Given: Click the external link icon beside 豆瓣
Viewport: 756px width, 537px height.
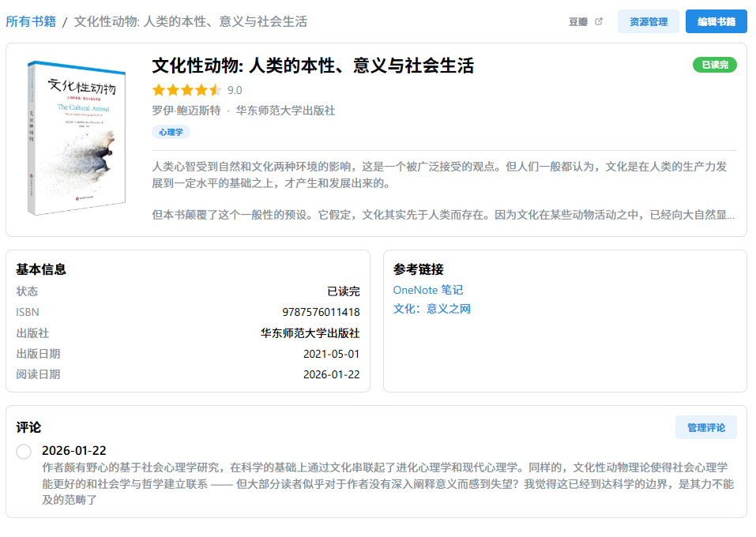Looking at the screenshot, I should [x=598, y=21].
